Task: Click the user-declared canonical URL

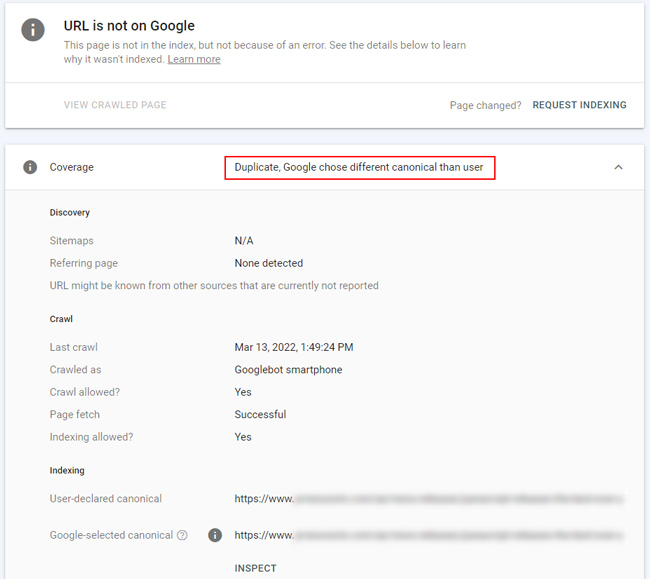Action: click(430, 498)
